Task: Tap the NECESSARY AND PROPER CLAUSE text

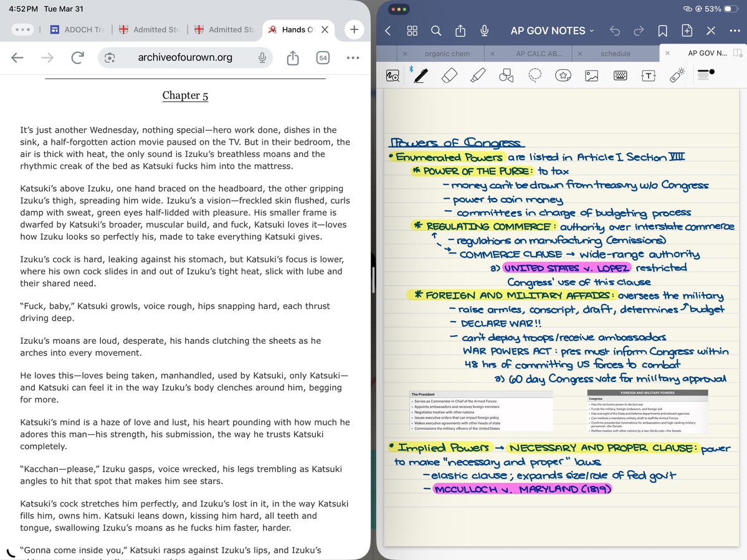Action: pyautogui.click(x=602, y=448)
